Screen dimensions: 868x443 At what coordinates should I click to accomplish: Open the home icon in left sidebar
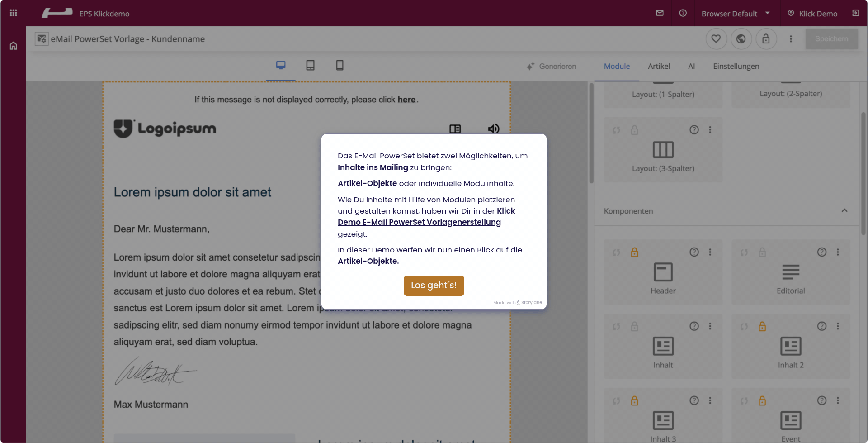click(14, 46)
